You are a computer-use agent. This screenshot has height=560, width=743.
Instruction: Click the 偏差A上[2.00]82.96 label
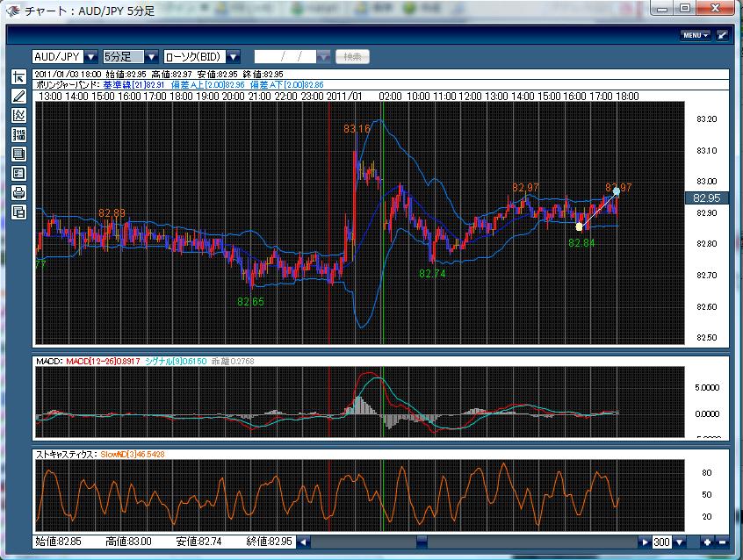207,85
